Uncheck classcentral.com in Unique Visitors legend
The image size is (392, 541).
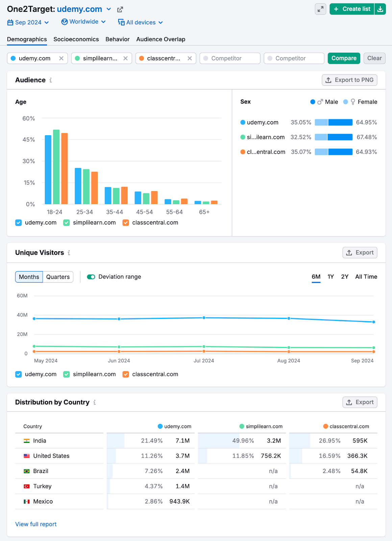point(126,374)
